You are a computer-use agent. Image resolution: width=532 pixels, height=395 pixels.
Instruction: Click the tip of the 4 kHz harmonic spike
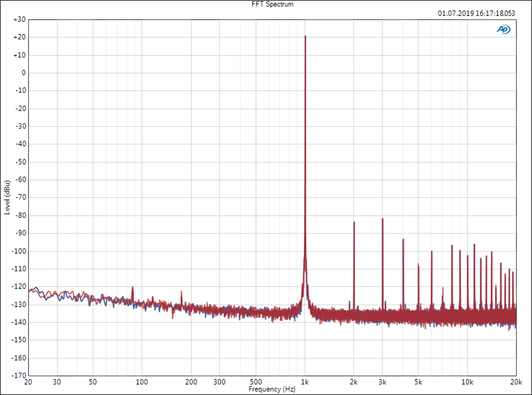click(403, 239)
